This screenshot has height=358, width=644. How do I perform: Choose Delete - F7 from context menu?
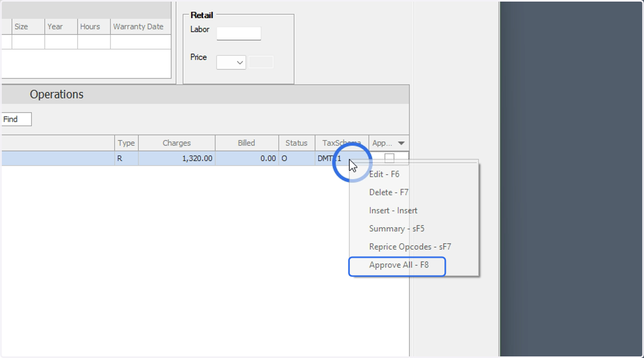(x=389, y=192)
